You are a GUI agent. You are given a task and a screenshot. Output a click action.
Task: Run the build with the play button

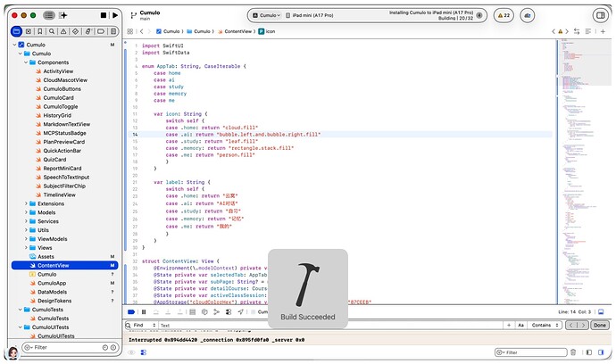pyautogui.click(x=114, y=15)
